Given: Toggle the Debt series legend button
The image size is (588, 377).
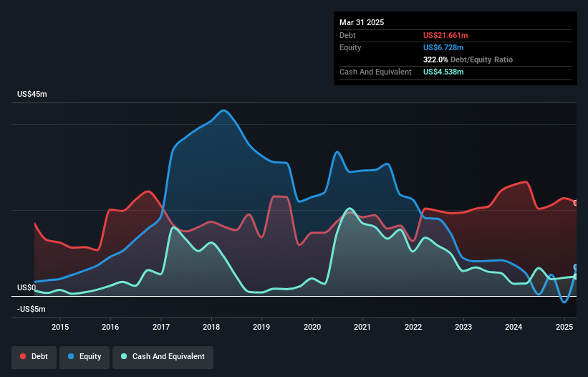Looking at the screenshot, I should click(x=34, y=357).
